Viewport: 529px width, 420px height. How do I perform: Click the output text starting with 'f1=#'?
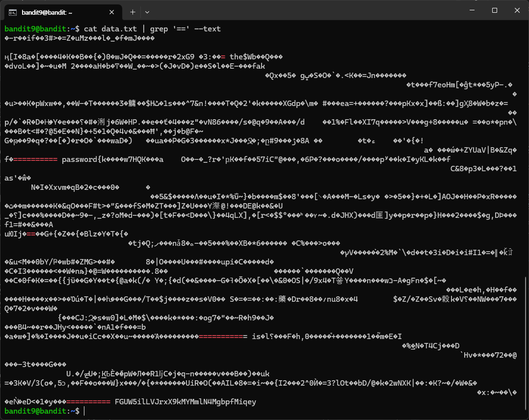(28, 225)
